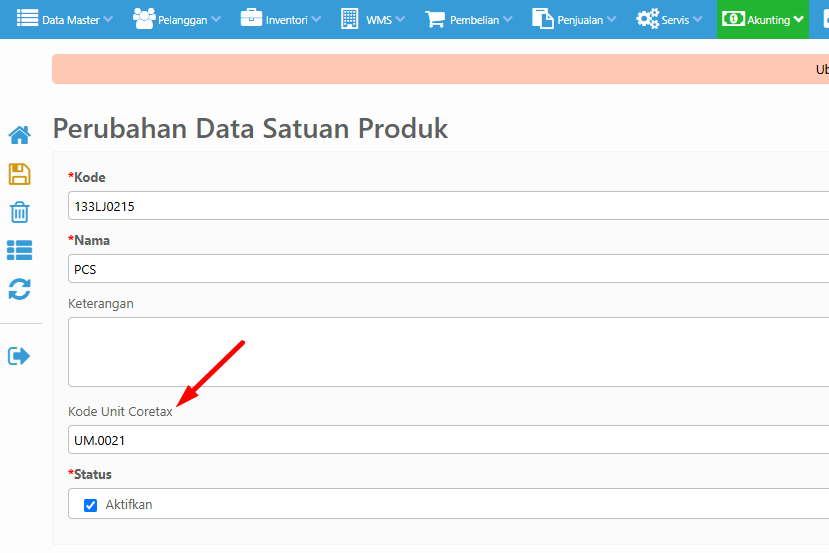This screenshot has height=553, width=829.
Task: Click the Penjualan documents icon
Action: tap(542, 19)
